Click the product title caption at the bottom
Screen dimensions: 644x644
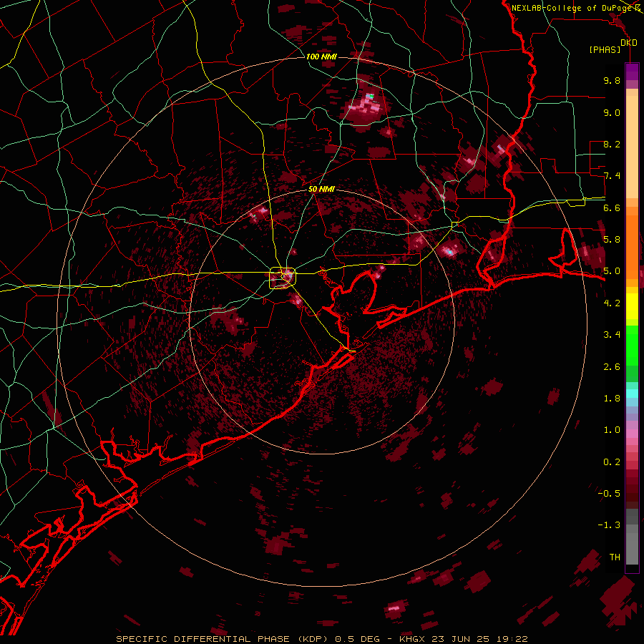click(322, 639)
